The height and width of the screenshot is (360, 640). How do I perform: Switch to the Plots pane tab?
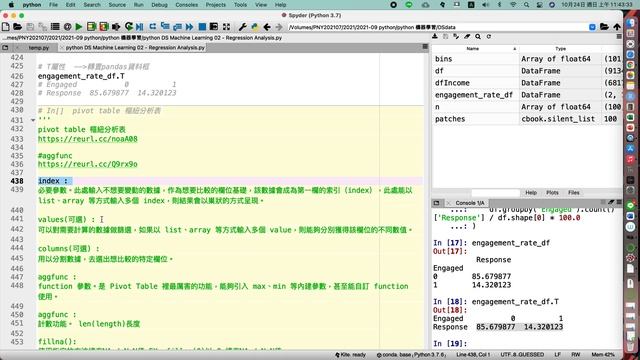point(552,192)
